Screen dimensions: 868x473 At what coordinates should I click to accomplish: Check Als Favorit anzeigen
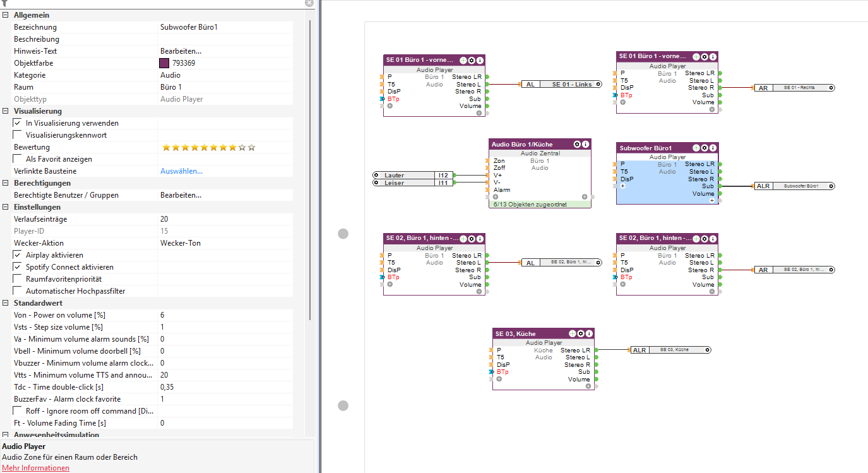pyautogui.click(x=18, y=159)
